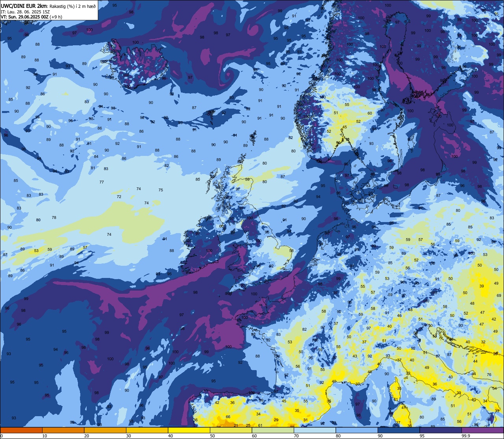504x439 pixels.
Task: Click the 0–10% dark orange legend swatch
Action: [x=21, y=430]
